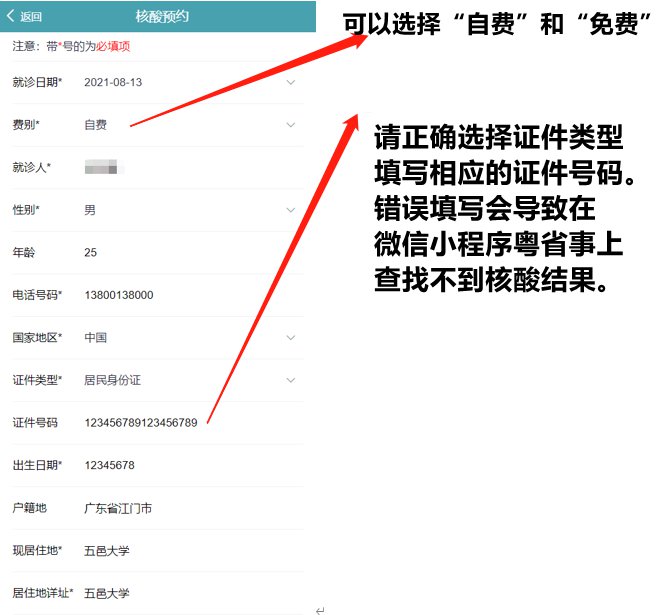Select the 居民身份证 ID type value
Viewport: 665px width, 615px height.
(x=113, y=380)
